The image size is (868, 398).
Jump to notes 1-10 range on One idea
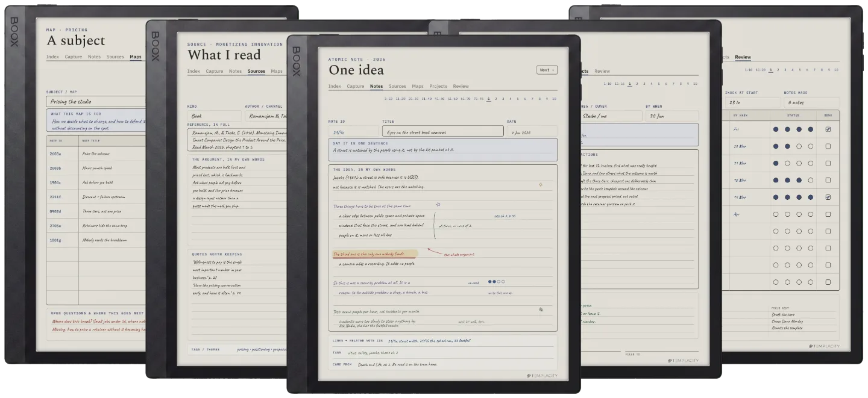pyautogui.click(x=388, y=98)
